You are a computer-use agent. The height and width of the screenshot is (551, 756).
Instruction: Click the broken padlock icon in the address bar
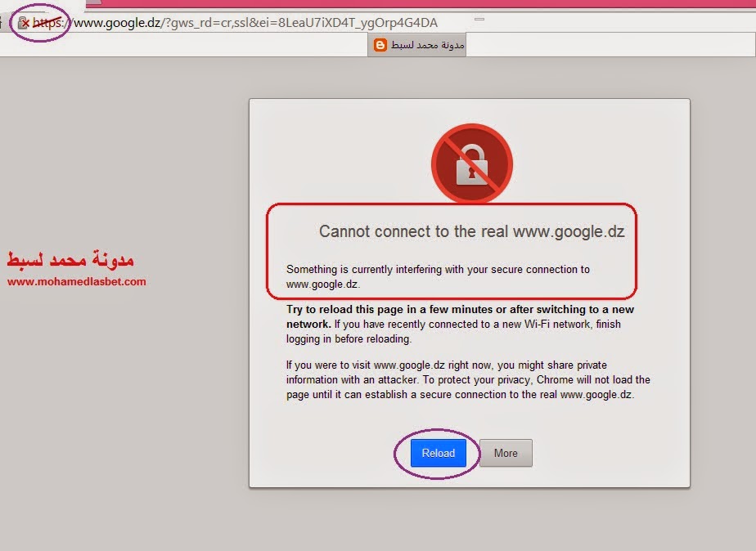pos(23,23)
